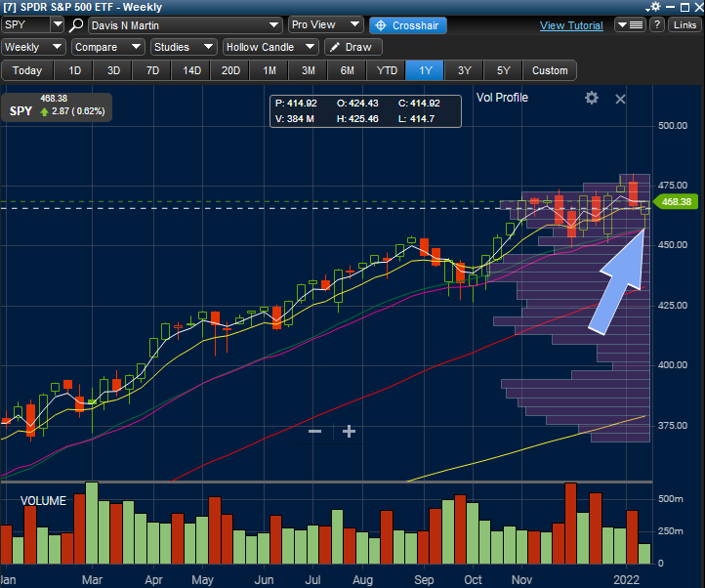Screen dimensions: 705x588
Task: Zoom out with the minus icon
Action: [314, 432]
